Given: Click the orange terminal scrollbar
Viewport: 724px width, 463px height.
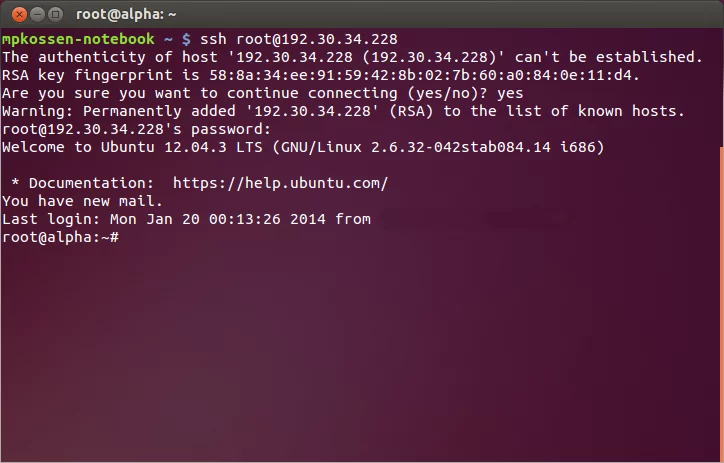Looking at the screenshot, I should tap(722, 304).
